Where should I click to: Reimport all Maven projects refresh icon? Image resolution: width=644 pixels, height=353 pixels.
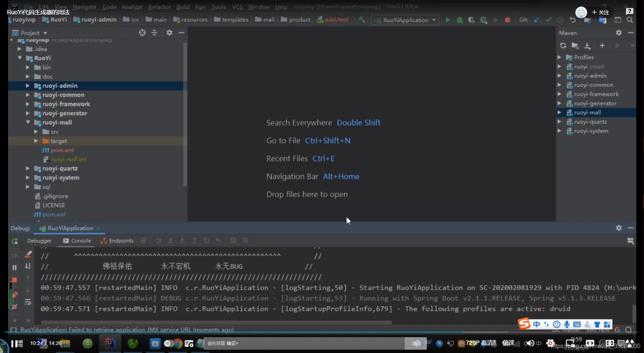pyautogui.click(x=563, y=45)
